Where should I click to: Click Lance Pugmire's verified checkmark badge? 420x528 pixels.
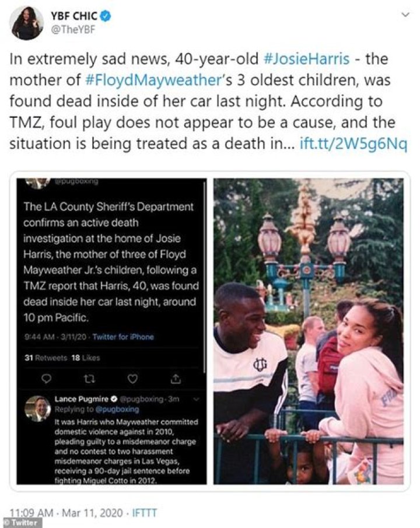(114, 398)
